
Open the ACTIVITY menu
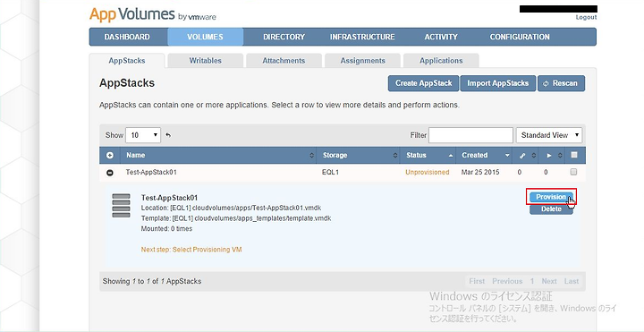441,37
